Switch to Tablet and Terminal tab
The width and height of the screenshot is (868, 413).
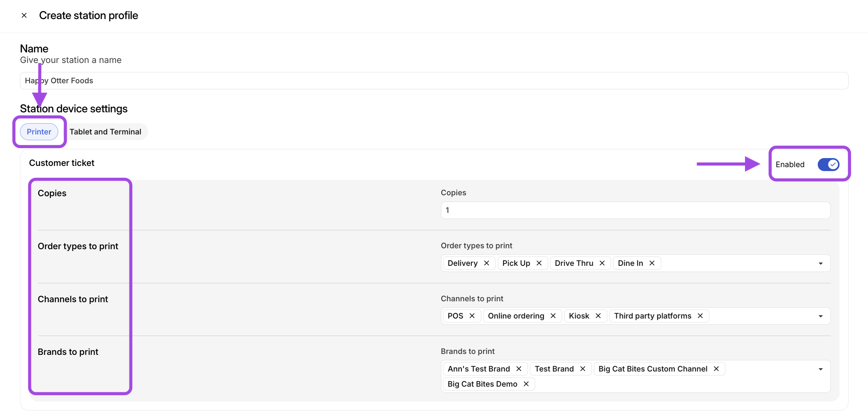[x=105, y=132]
